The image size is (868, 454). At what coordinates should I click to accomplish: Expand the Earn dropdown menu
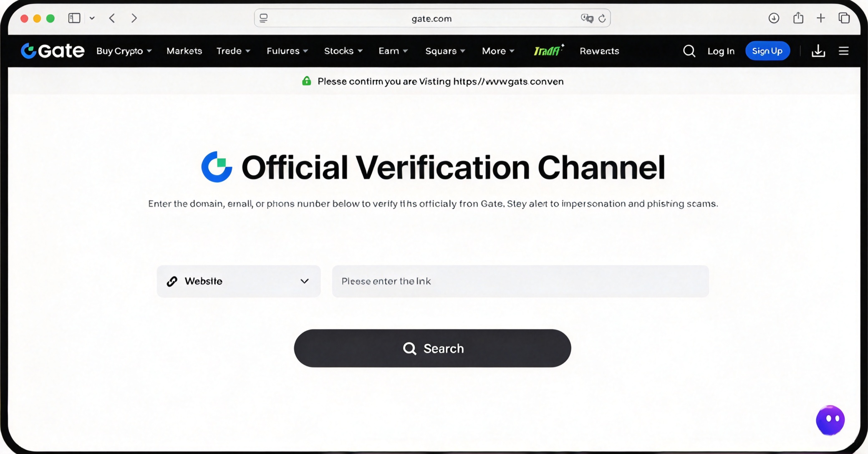[393, 51]
